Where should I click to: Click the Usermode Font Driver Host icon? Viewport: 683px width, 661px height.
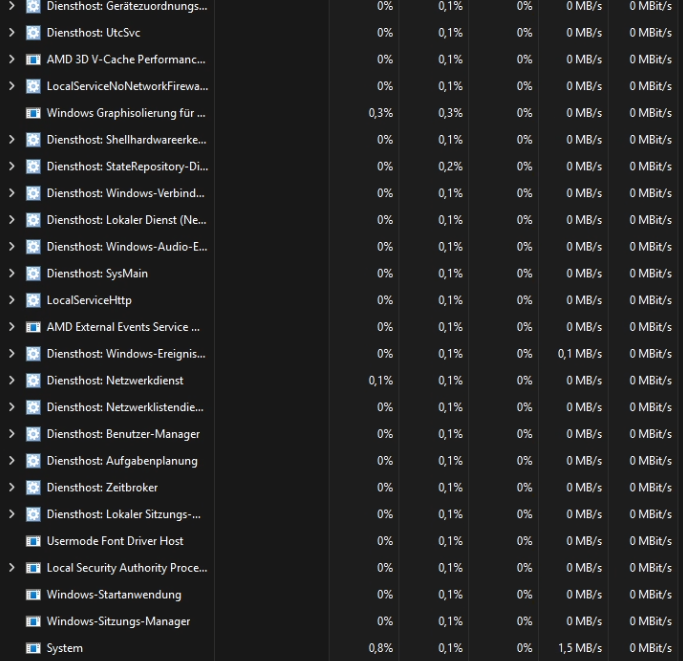pyautogui.click(x=33, y=541)
